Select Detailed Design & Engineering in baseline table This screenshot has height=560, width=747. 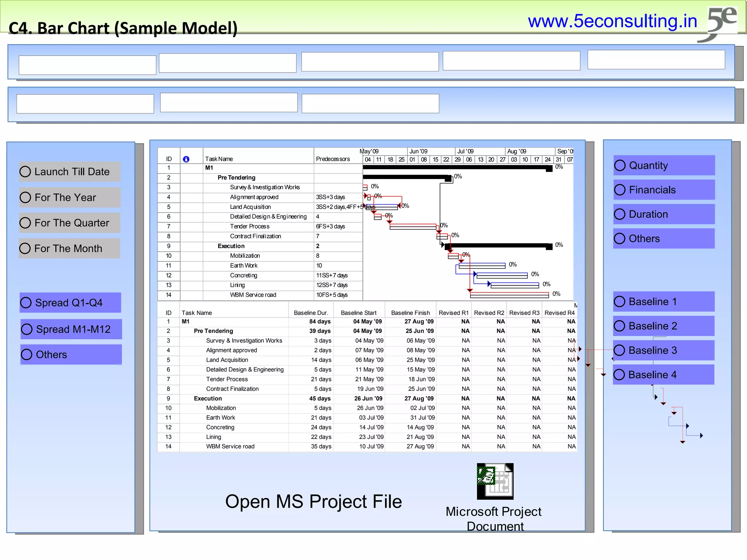point(245,370)
